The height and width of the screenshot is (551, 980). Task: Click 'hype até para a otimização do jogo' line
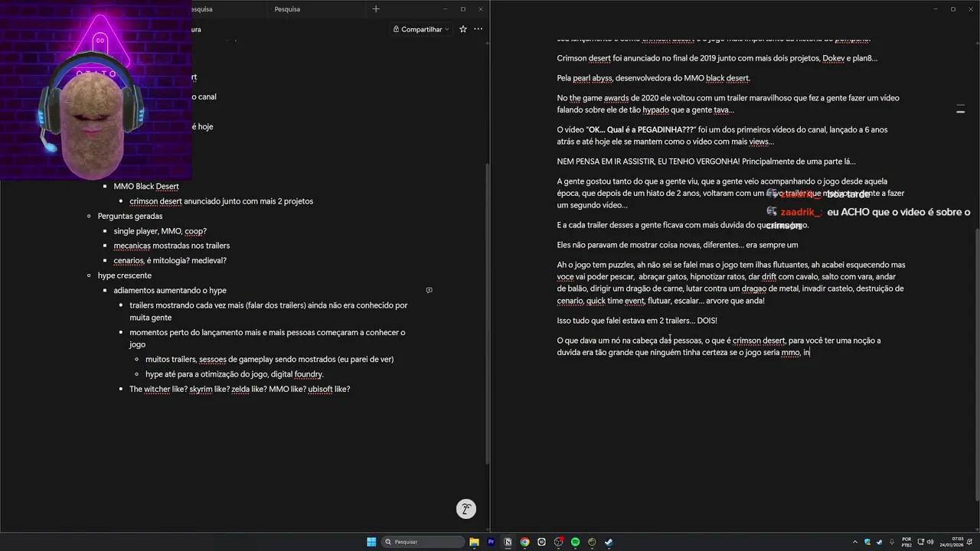point(234,374)
